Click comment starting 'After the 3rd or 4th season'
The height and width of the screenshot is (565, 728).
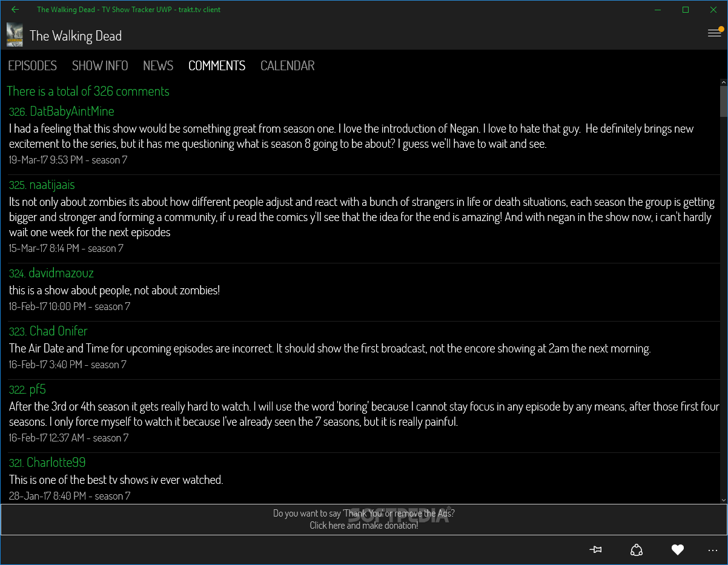pyautogui.click(x=364, y=414)
